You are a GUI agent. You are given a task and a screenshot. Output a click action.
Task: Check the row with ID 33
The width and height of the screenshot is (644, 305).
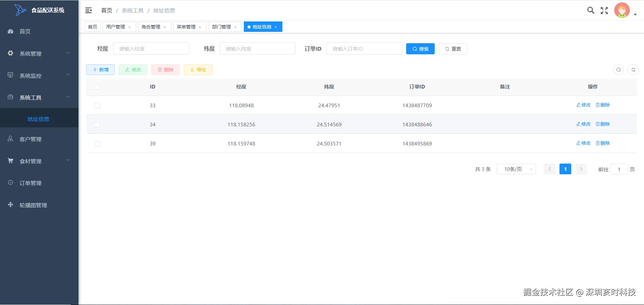coord(97,106)
